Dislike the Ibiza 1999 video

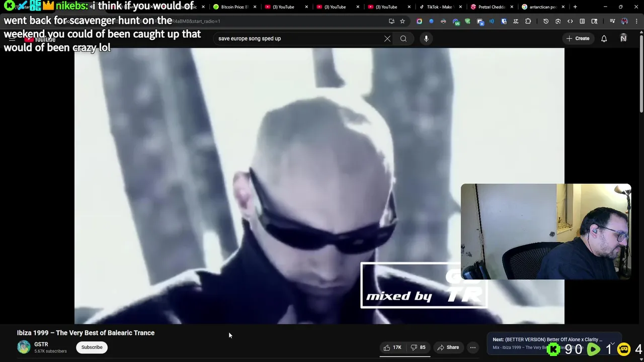tap(418, 347)
